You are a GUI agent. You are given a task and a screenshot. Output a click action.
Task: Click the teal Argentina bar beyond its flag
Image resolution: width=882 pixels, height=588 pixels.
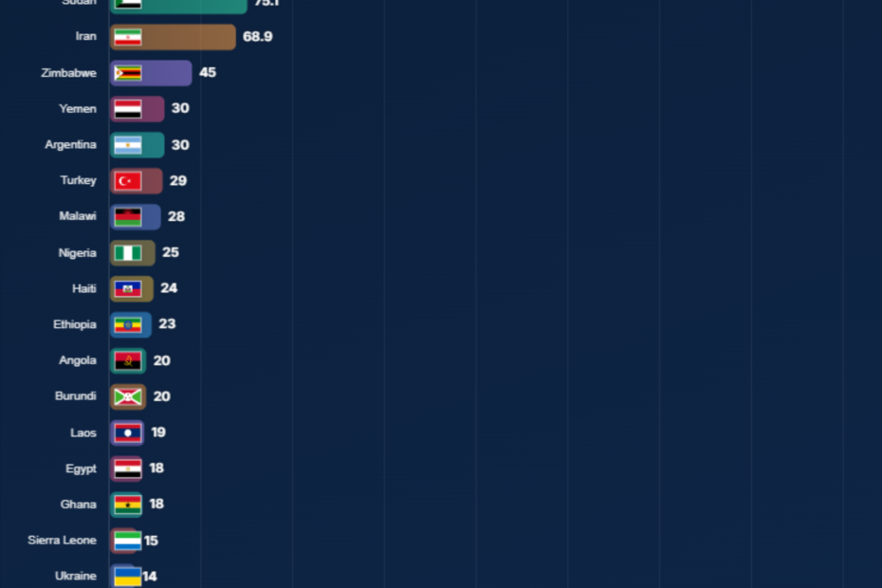pyautogui.click(x=154, y=145)
